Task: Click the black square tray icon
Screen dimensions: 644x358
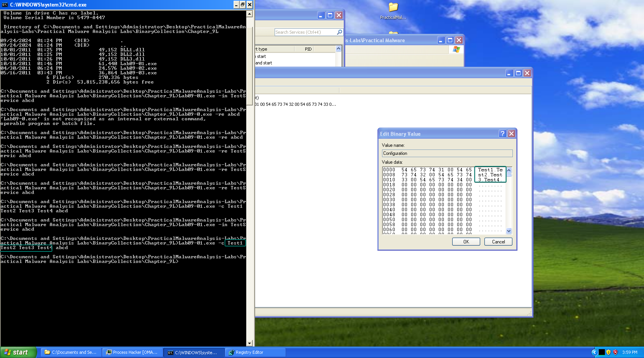Action: (x=601, y=352)
